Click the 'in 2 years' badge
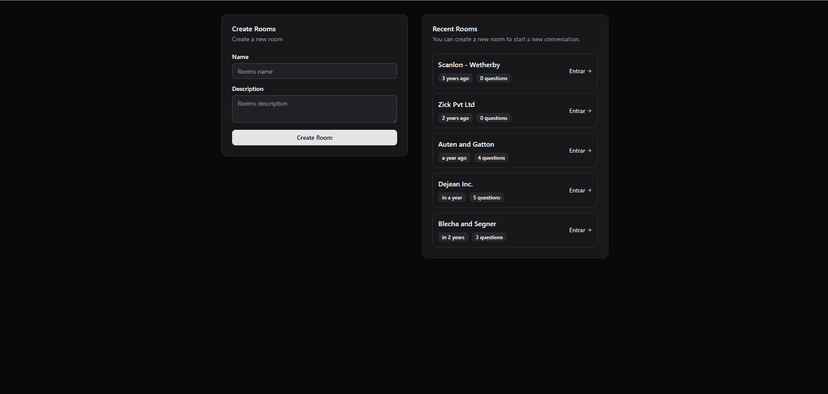 (453, 237)
